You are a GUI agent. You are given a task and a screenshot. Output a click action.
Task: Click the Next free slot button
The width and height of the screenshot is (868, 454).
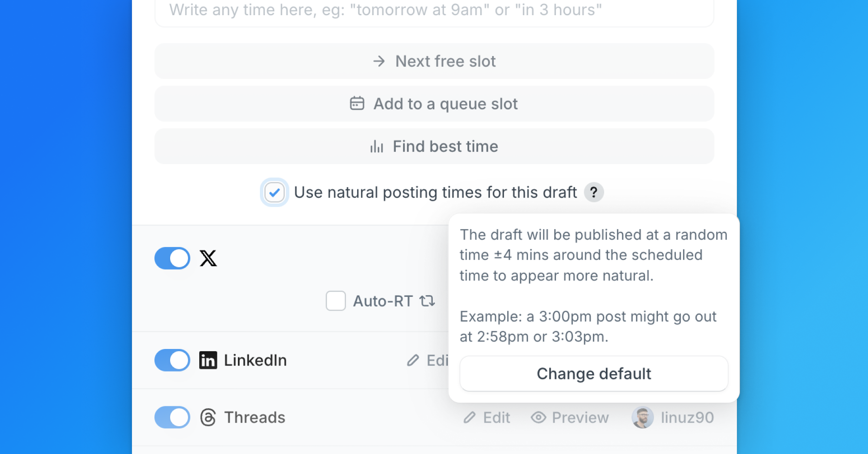pos(434,61)
